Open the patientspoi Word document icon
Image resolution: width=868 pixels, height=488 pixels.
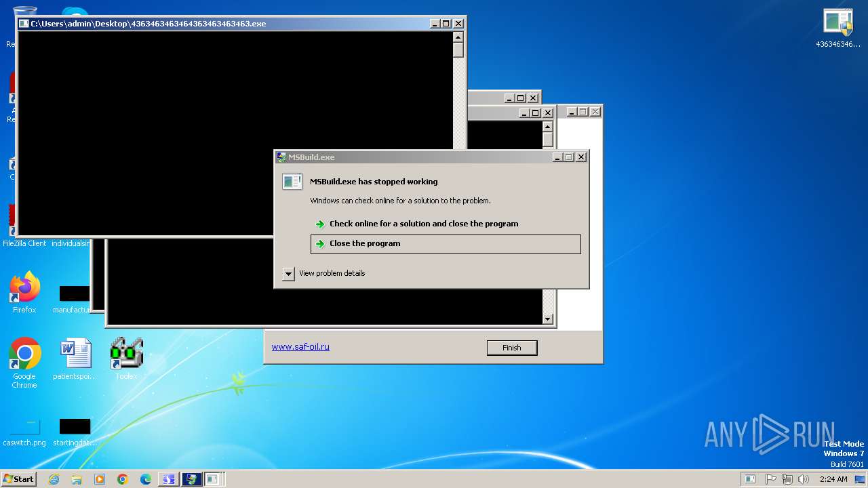pos(75,359)
